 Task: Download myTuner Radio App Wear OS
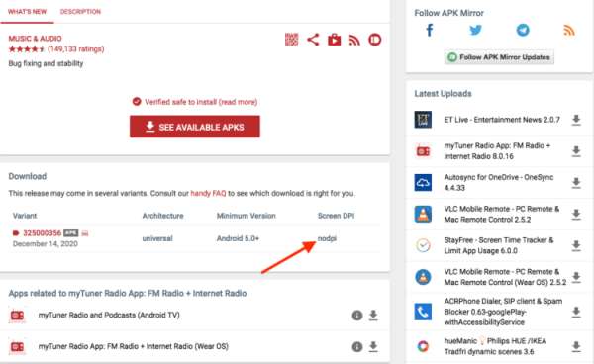373,346
